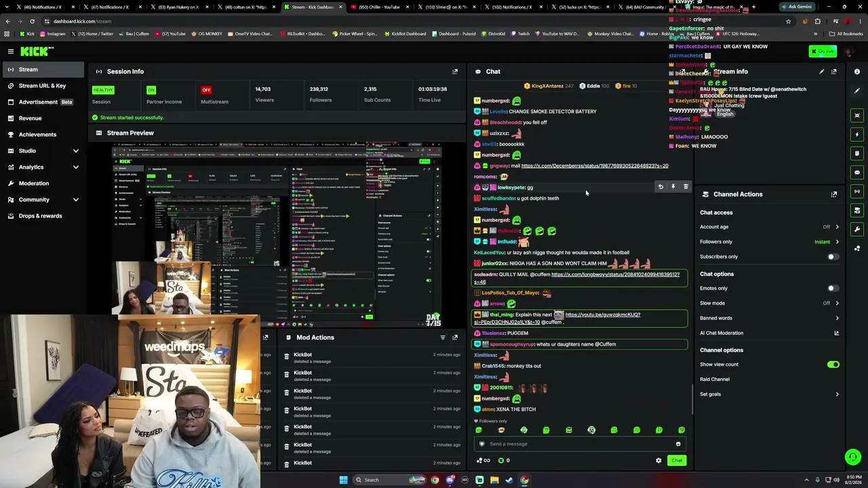868x488 pixels.
Task: Open Slow mode options chevron
Action: tap(837, 303)
